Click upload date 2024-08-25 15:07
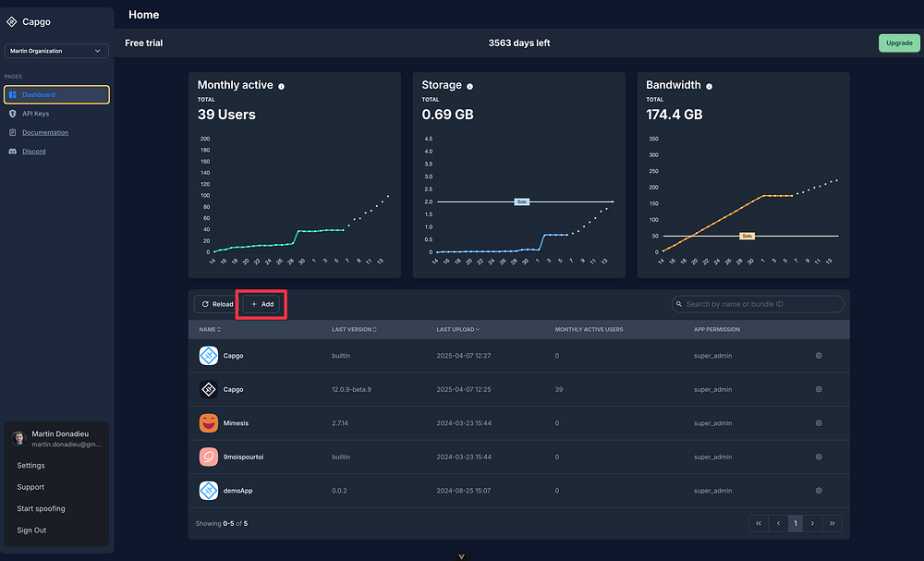 click(463, 490)
